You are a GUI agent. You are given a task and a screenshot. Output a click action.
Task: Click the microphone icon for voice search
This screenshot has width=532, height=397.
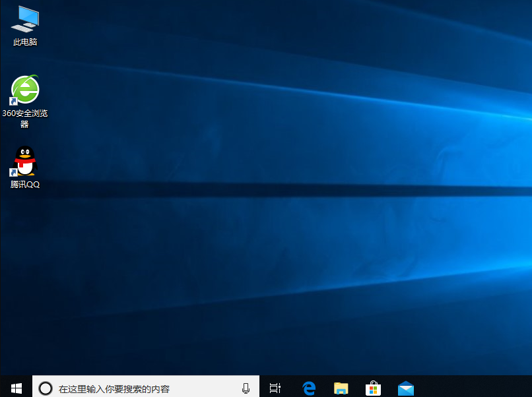pyautogui.click(x=245, y=388)
